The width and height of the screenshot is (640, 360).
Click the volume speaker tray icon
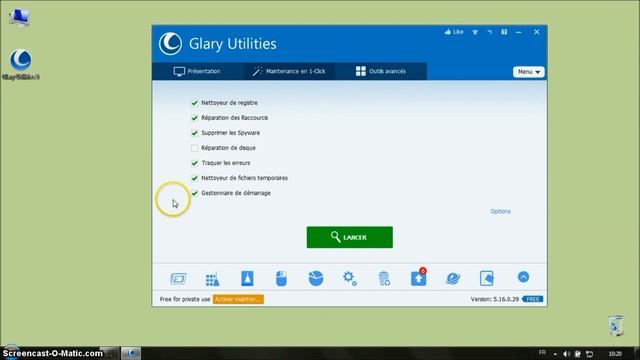point(566,354)
